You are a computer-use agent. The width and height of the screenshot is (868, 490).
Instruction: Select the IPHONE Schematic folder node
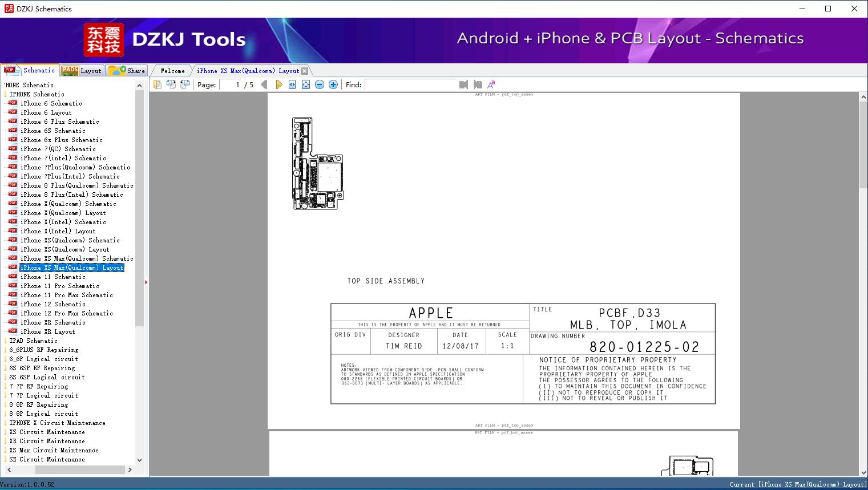pyautogui.click(x=37, y=94)
